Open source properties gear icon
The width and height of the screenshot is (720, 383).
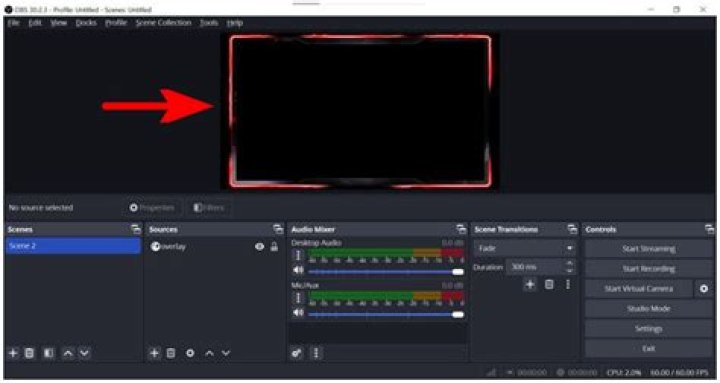(190, 353)
